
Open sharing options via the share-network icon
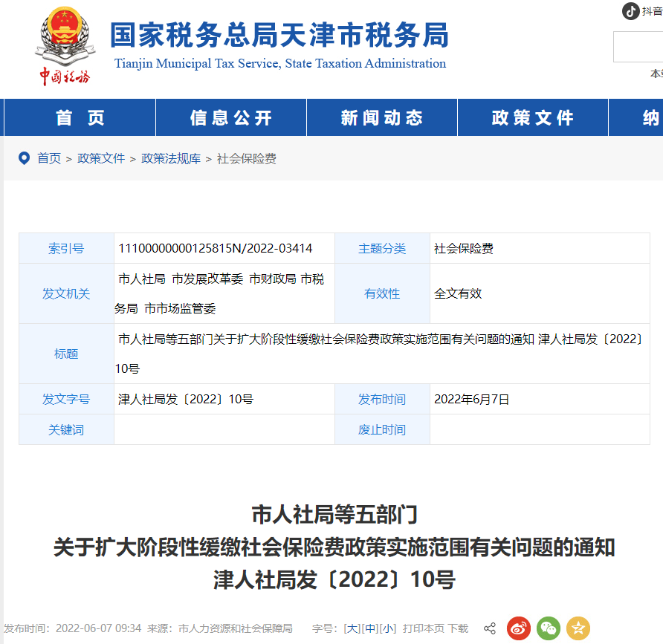(491, 628)
